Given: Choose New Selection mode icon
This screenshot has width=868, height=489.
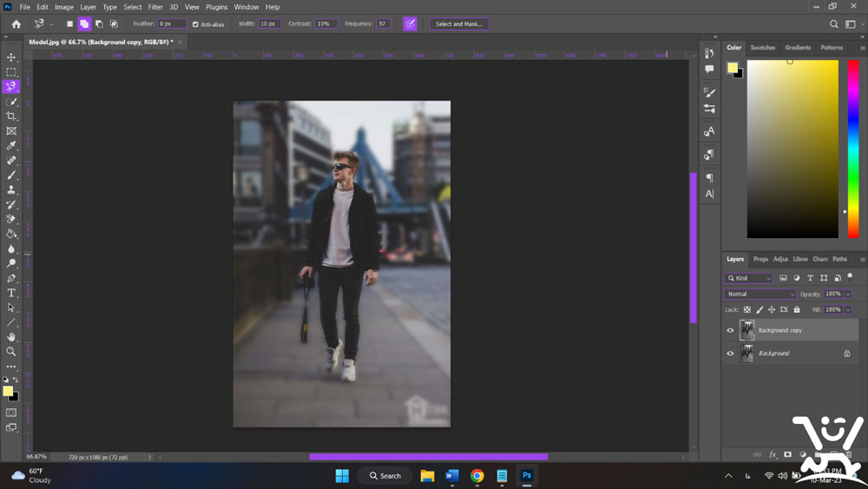Looking at the screenshot, I should point(69,23).
